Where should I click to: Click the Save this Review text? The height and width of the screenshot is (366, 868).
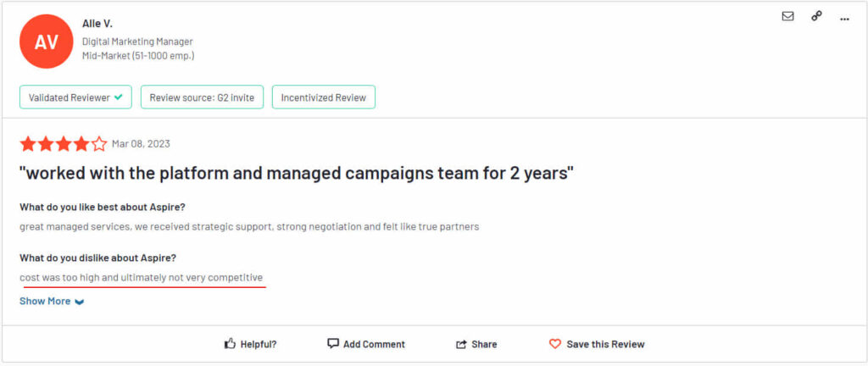[605, 344]
